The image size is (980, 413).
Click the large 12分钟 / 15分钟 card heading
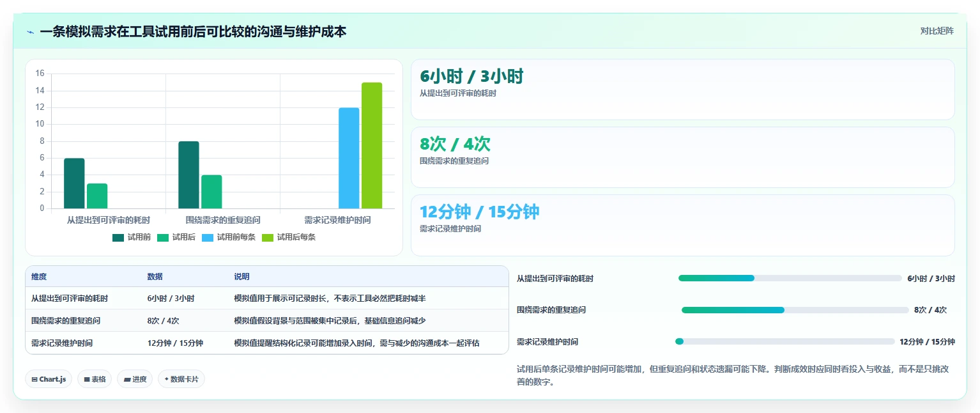click(x=480, y=212)
